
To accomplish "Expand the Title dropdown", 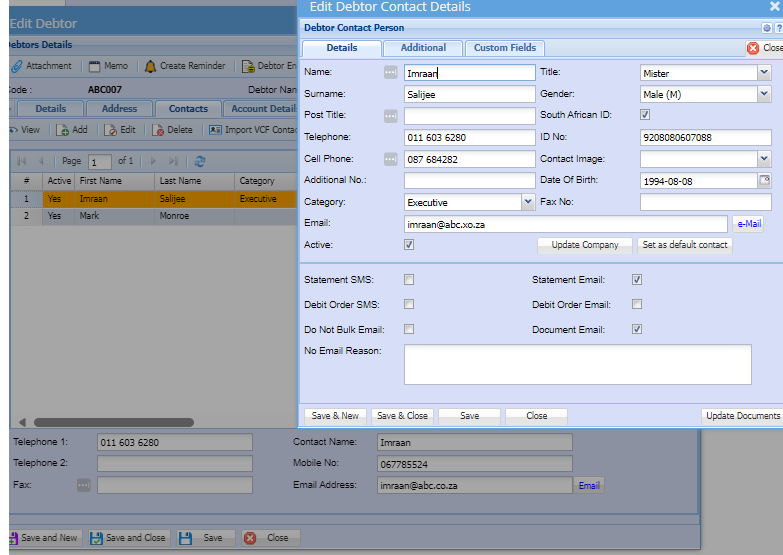I will [x=764, y=73].
